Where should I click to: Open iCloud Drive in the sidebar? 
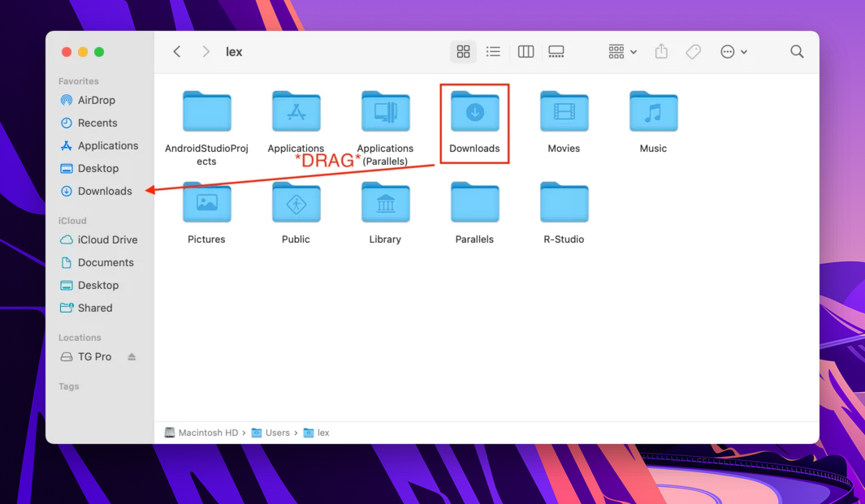tap(97, 240)
